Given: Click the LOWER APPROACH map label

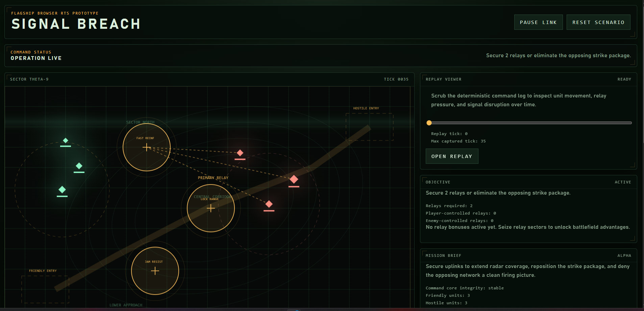Looking at the screenshot, I should click(x=126, y=305).
